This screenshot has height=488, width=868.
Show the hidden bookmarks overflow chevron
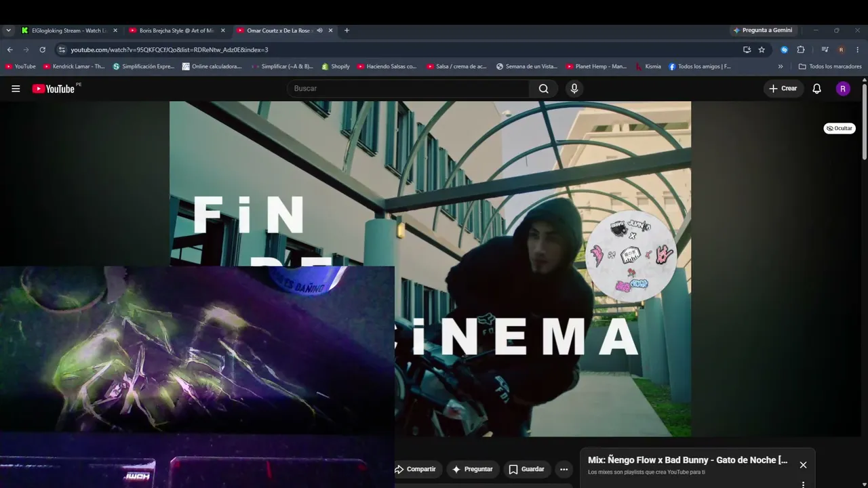pos(781,66)
